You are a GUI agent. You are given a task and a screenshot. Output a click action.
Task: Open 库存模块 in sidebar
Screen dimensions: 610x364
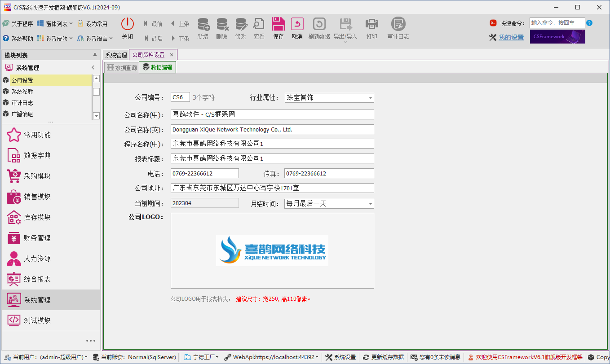[51, 217]
